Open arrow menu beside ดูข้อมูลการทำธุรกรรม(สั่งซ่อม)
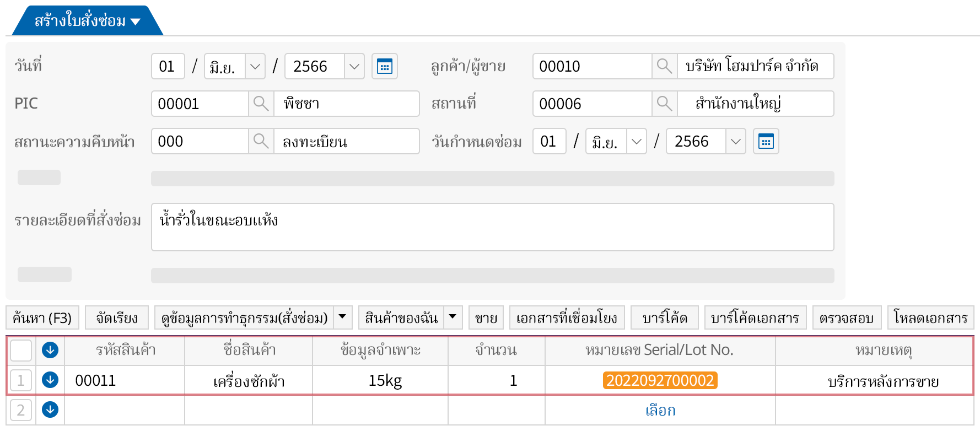 (342, 317)
